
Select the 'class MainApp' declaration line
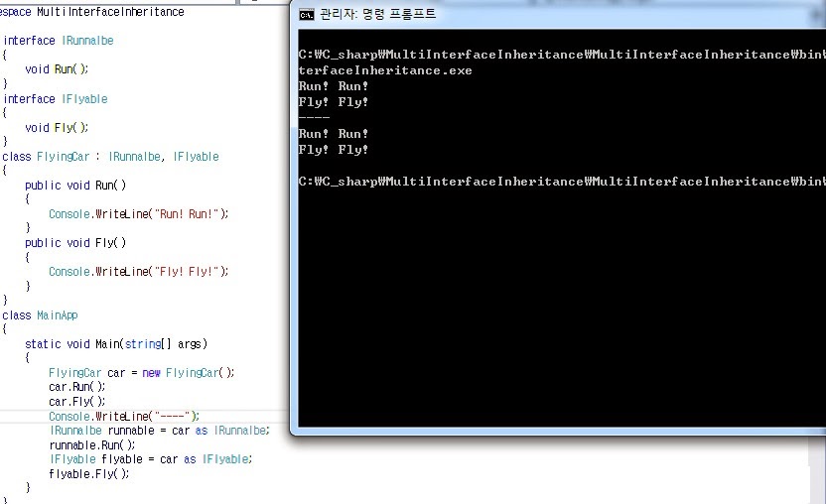coord(40,315)
